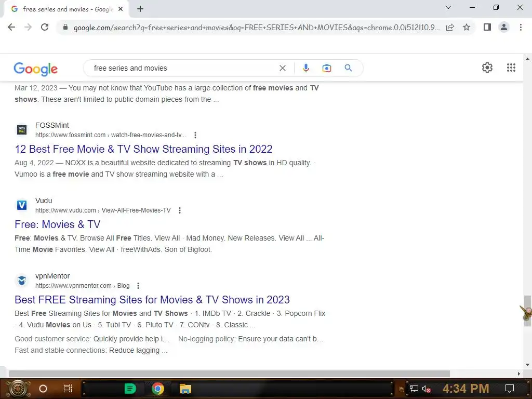Open the Chrome side panel

click(x=487, y=27)
